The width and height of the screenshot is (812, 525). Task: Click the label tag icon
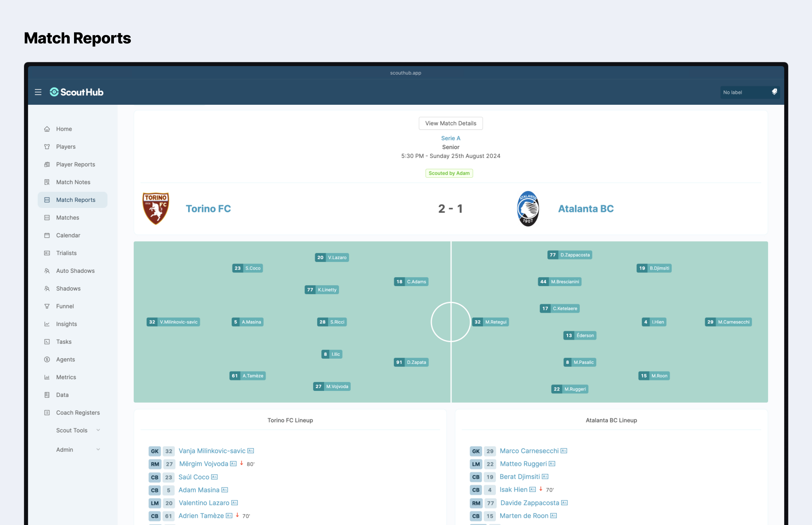(x=774, y=92)
